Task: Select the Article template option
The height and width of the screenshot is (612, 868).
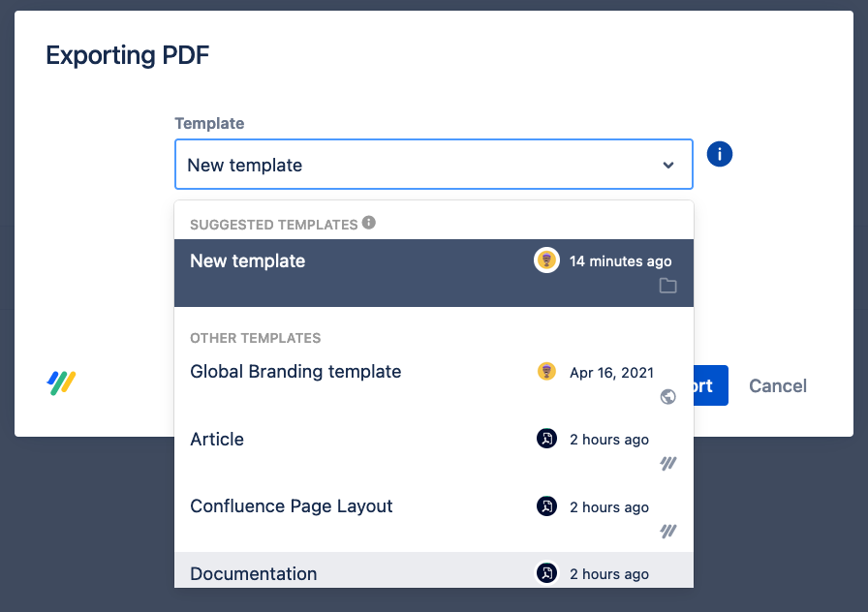Action: [x=218, y=440]
